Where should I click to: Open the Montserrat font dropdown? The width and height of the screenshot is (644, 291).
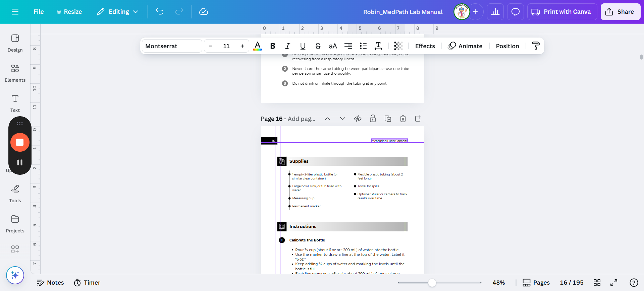coord(172,46)
